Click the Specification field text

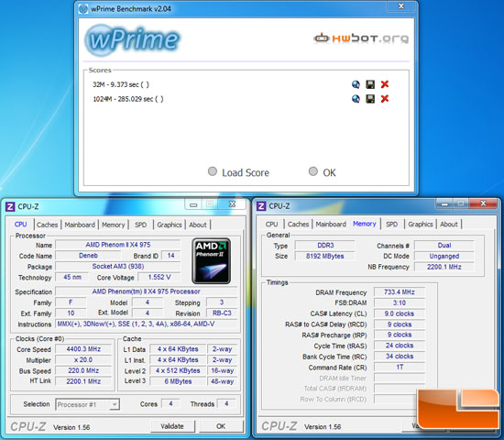tap(147, 291)
